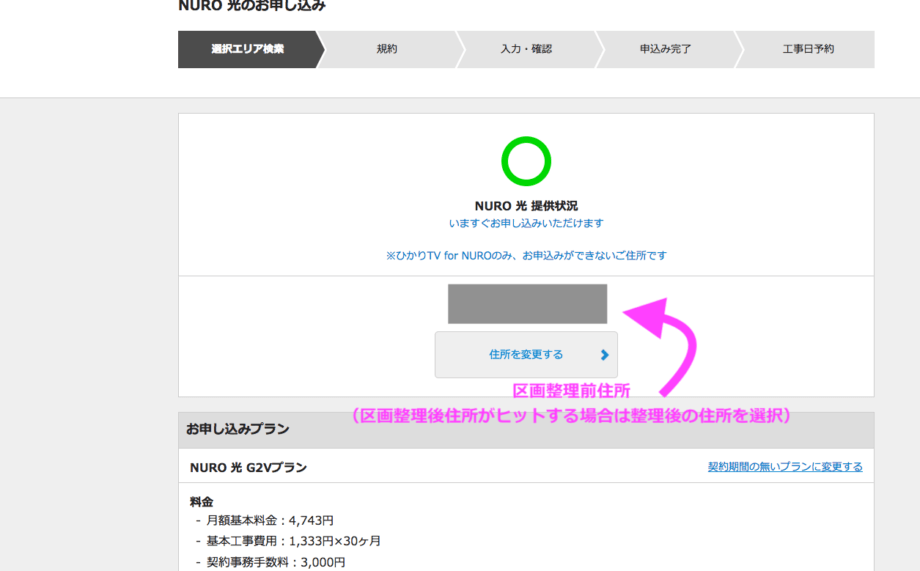Go to the 規約 step
Viewport: 920px width, 571px height.
387,49
